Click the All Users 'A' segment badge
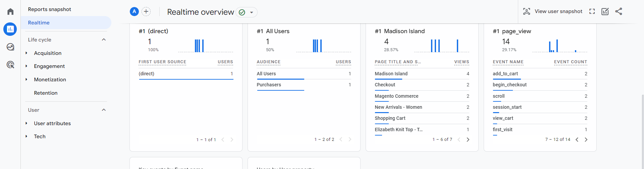Image resolution: width=644 pixels, height=169 pixels. pyautogui.click(x=134, y=12)
